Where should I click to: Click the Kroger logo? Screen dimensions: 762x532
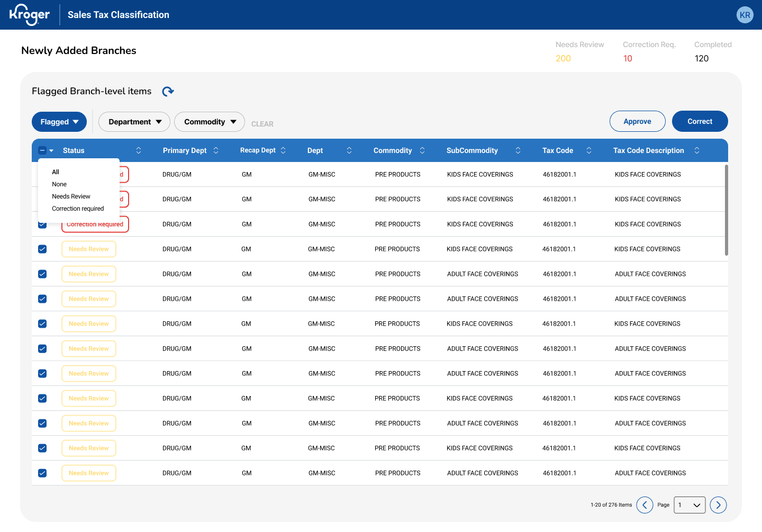pyautogui.click(x=30, y=15)
